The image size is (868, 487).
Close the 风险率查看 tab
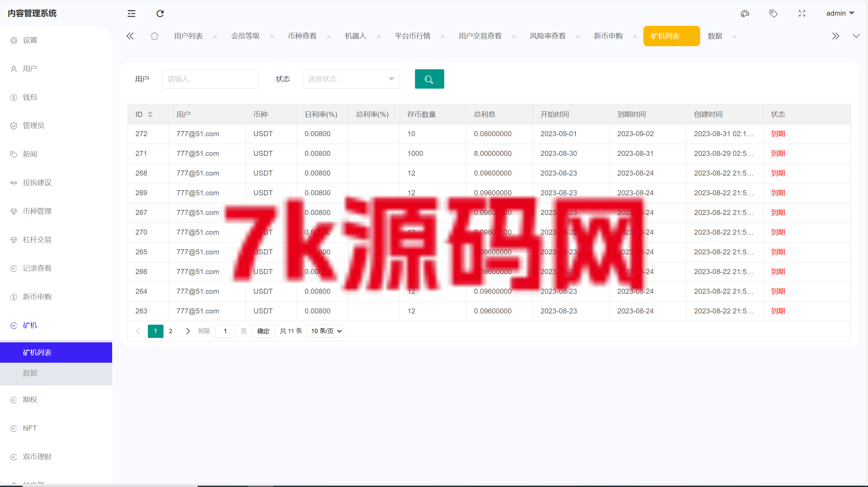click(x=578, y=37)
